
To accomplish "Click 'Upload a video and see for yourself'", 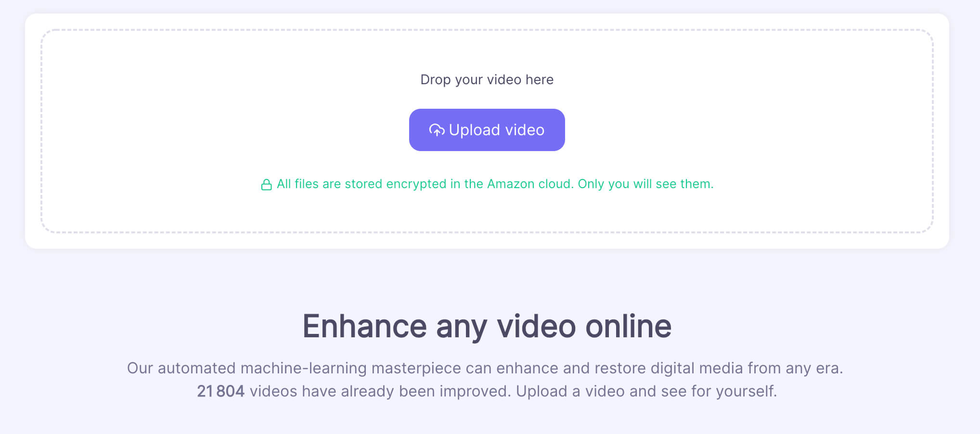I will pyautogui.click(x=646, y=391).
